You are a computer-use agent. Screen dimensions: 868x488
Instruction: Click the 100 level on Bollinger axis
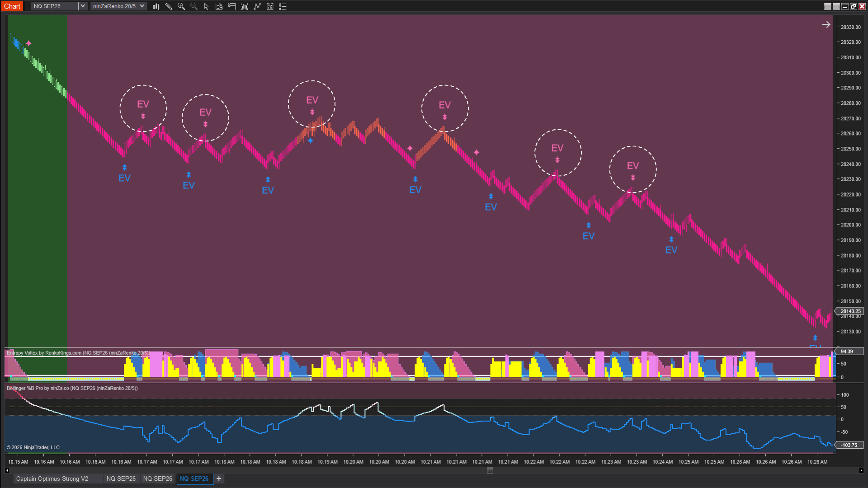(844, 395)
